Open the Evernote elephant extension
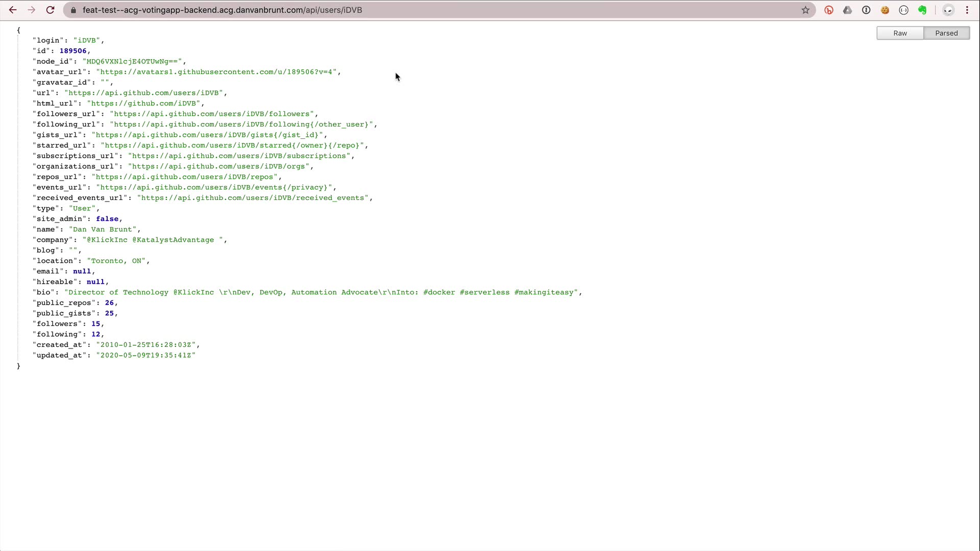The height and width of the screenshot is (551, 980). (x=922, y=10)
